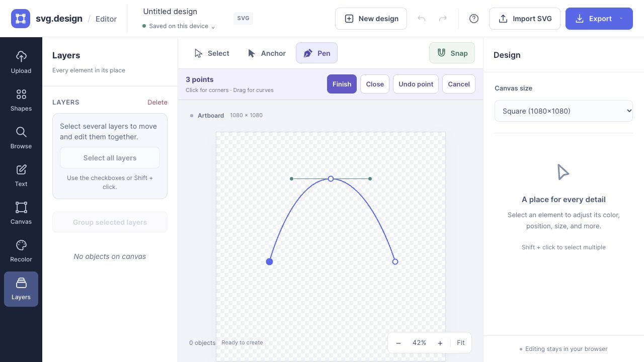Image resolution: width=644 pixels, height=362 pixels.
Task: Toggle the Snap magnet button
Action: pyautogui.click(x=452, y=53)
